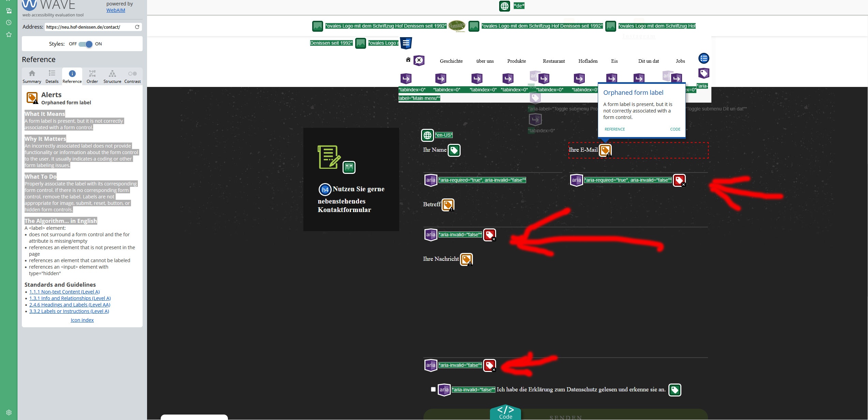Toggle the Styles ON/OFF switch
868x420 pixels.
point(86,44)
